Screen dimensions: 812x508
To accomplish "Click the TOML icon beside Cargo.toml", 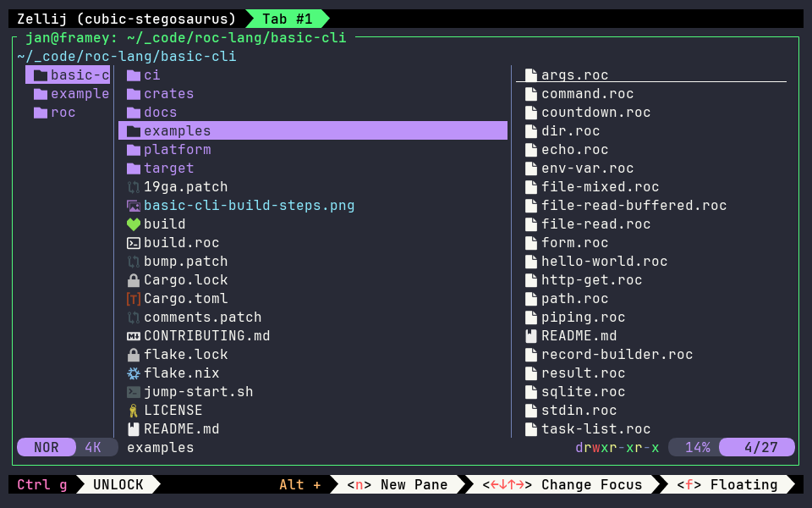I will [133, 299].
